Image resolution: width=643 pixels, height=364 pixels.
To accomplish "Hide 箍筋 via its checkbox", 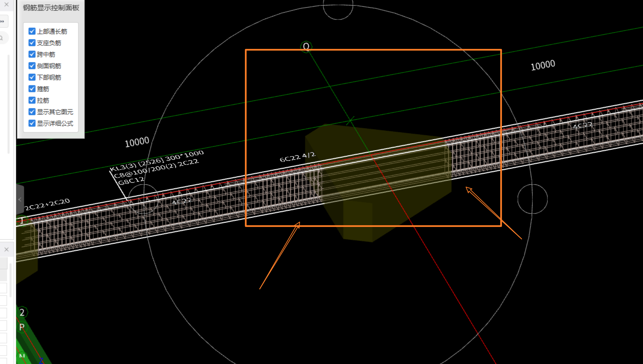I will click(x=32, y=89).
